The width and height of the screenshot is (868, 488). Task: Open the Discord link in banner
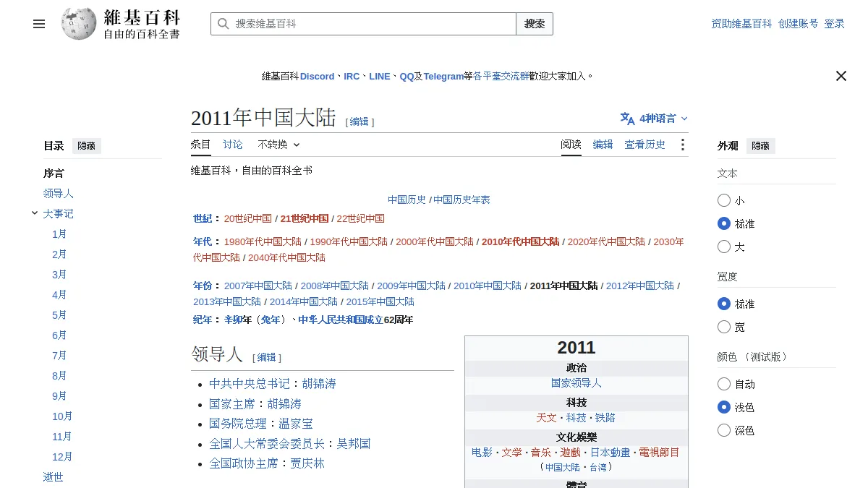(318, 76)
